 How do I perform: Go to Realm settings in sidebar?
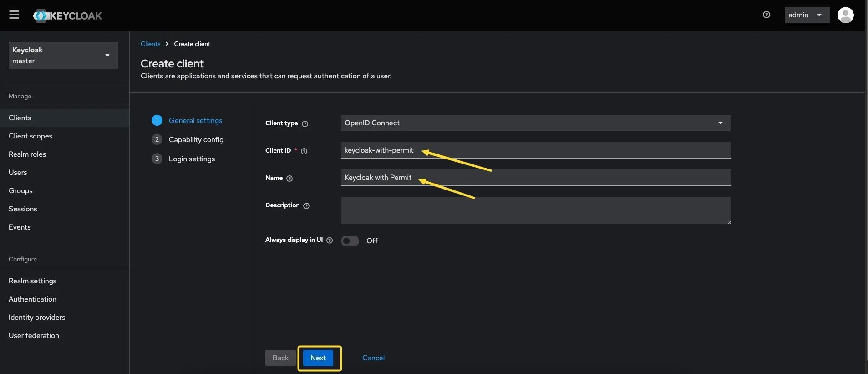coord(32,281)
